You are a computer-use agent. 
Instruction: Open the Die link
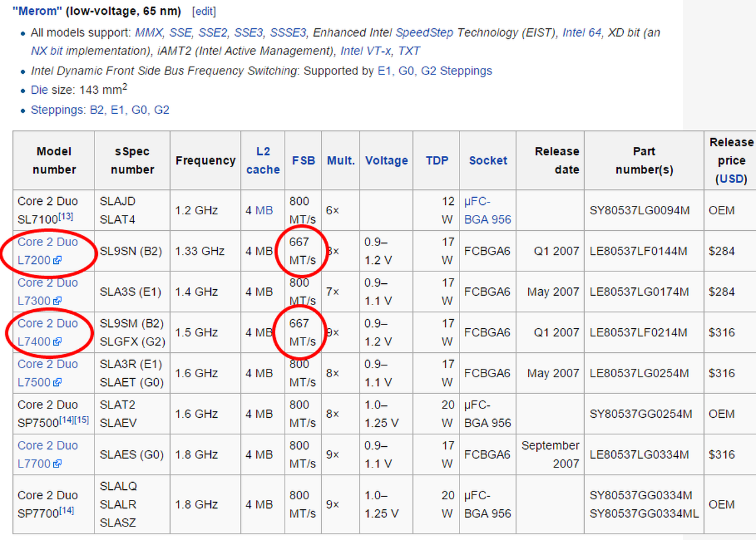tap(38, 90)
